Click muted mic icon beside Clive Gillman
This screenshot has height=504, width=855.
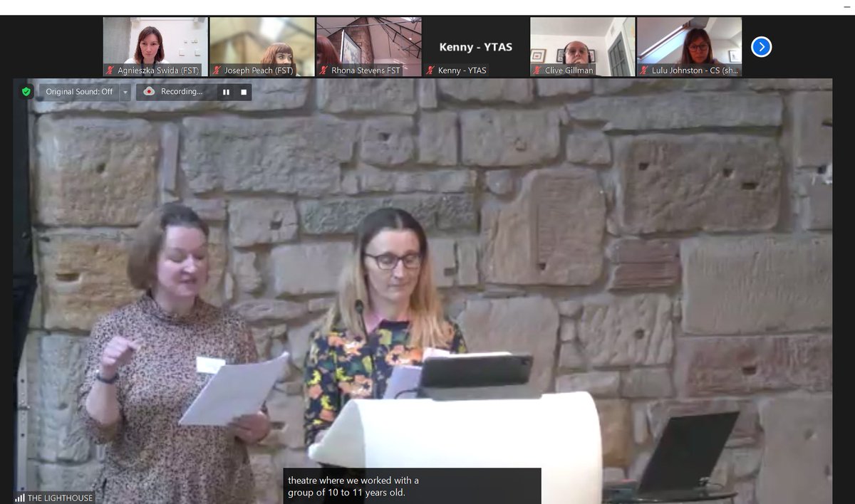(537, 70)
